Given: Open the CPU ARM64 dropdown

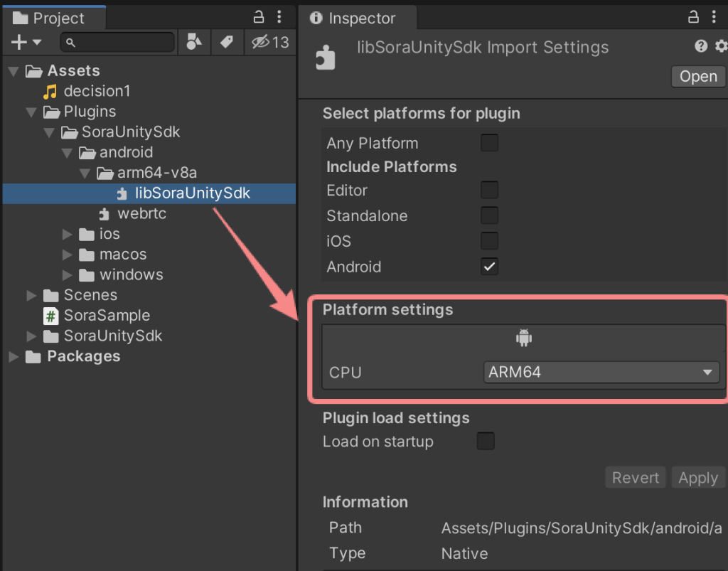Looking at the screenshot, I should pyautogui.click(x=601, y=373).
